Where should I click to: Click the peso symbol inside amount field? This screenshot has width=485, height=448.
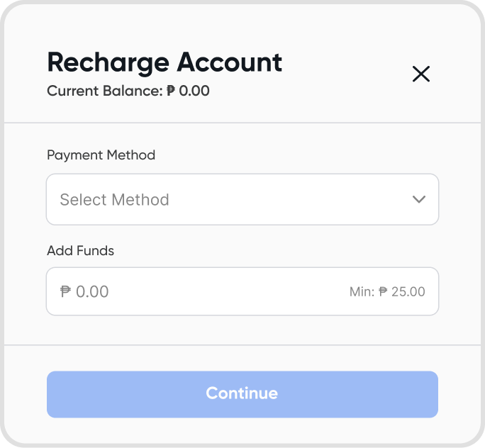[65, 291]
